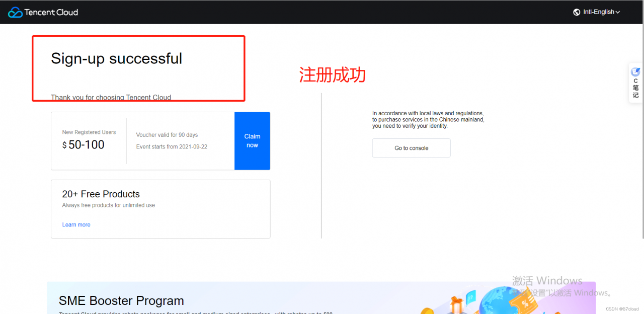This screenshot has width=644, height=314.
Task: Click the Go to console button
Action: [x=411, y=147]
